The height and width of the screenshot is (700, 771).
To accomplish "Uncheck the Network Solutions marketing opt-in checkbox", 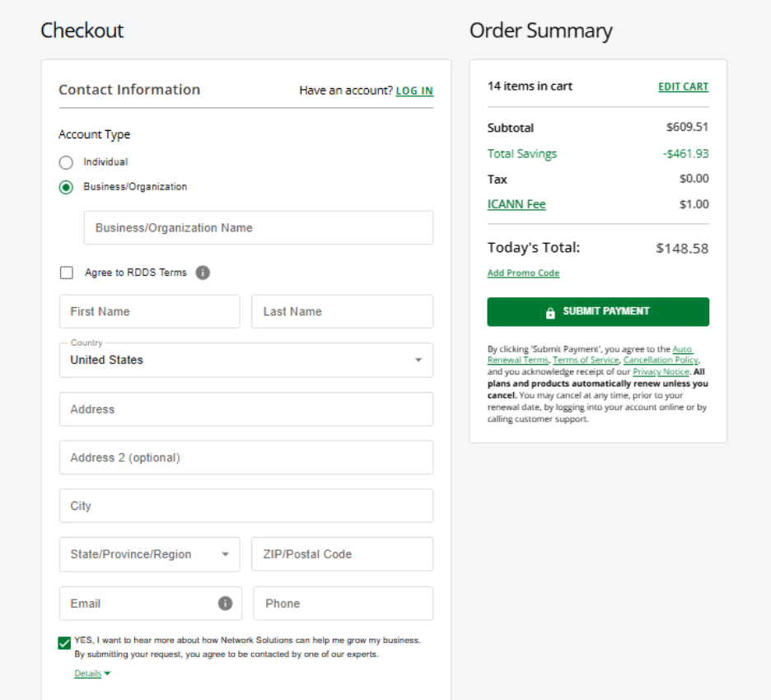I will tap(64, 643).
